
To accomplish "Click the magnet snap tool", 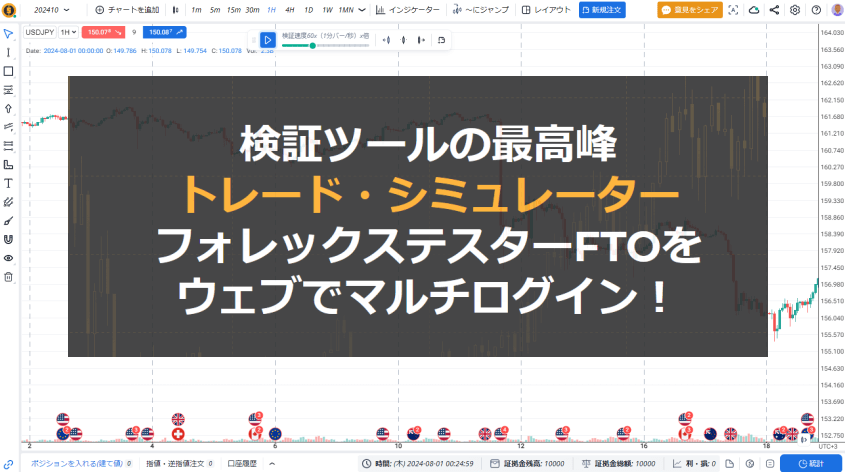I will pyautogui.click(x=8, y=239).
